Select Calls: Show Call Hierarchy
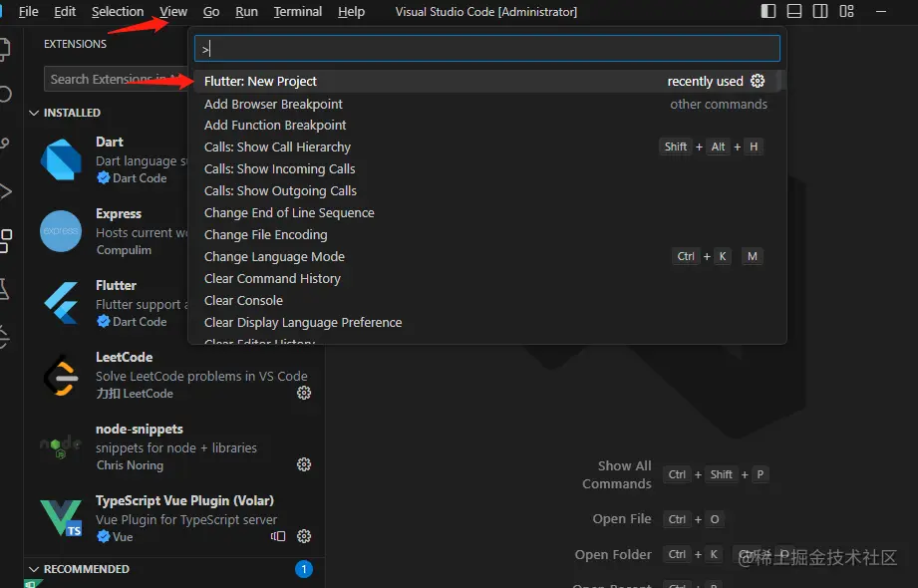This screenshot has width=918, height=588. point(487,147)
